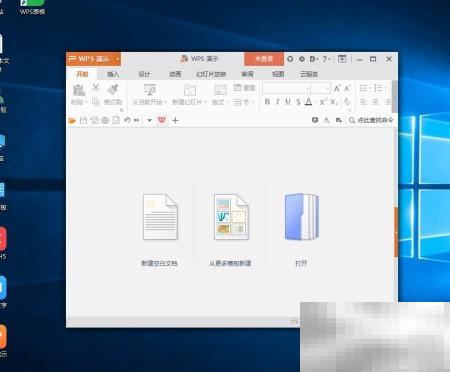450x372 pixels.
Task: Switch to the 插入 (Insert) tab
Action: pyautogui.click(x=113, y=74)
